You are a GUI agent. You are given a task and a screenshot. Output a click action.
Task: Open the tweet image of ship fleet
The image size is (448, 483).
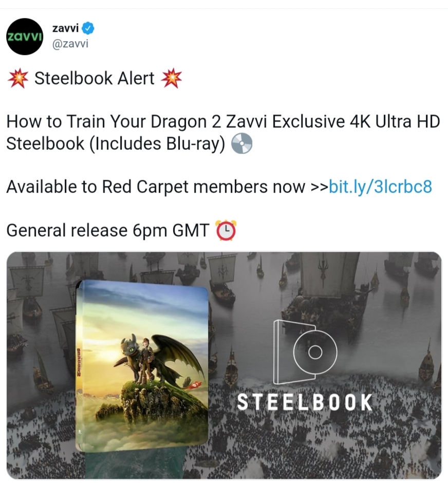pos(224,365)
